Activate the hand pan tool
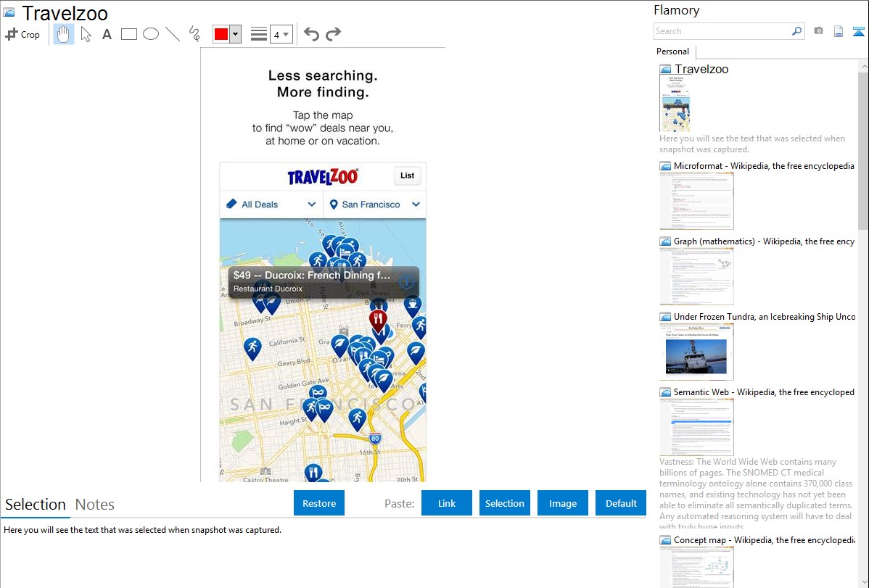The height and width of the screenshot is (588, 869). pyautogui.click(x=64, y=34)
